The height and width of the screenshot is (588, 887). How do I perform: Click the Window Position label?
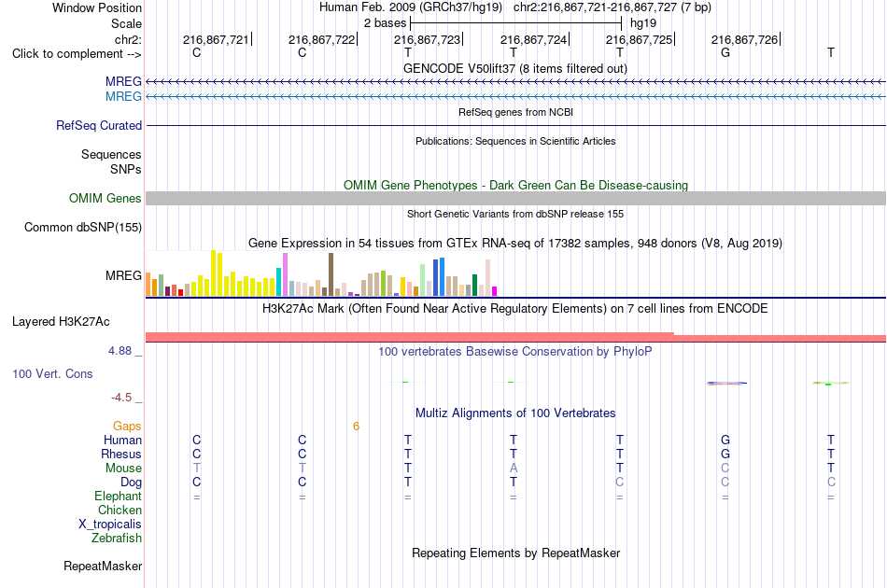(97, 7)
